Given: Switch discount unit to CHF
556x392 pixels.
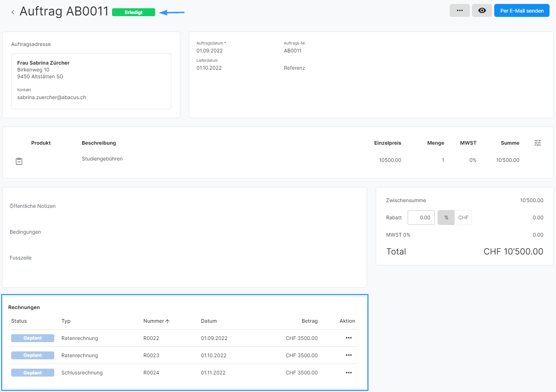Looking at the screenshot, I should pyautogui.click(x=463, y=218).
